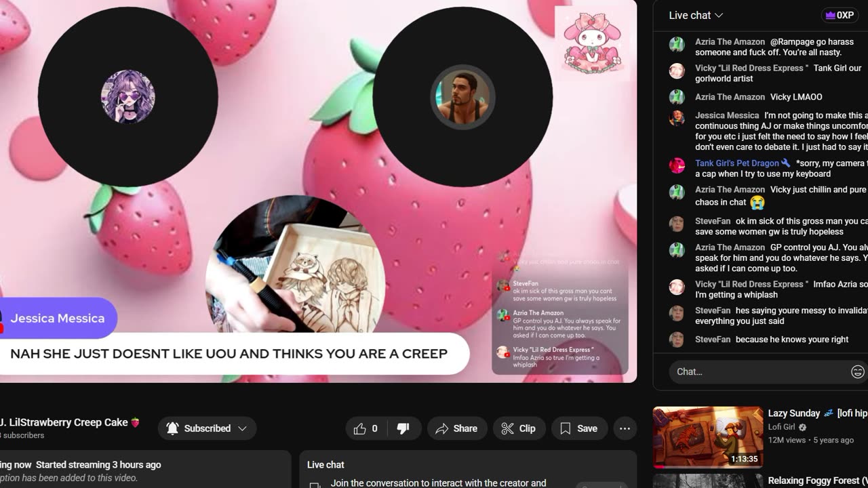Click the Share button
Viewport: 868px width, 488px height.
pyautogui.click(x=456, y=428)
